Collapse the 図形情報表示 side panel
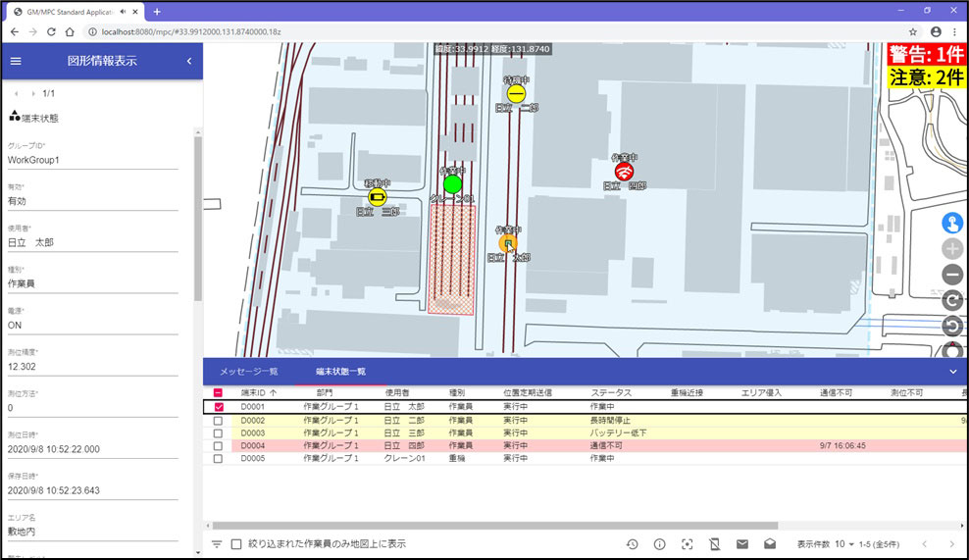This screenshot has width=969, height=560. tap(188, 61)
